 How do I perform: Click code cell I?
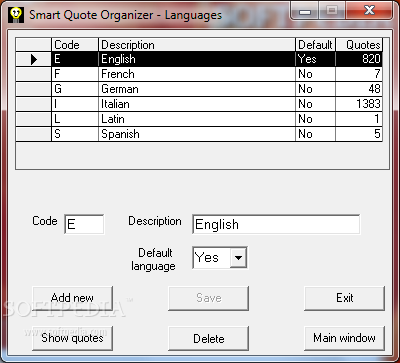[x=75, y=104]
